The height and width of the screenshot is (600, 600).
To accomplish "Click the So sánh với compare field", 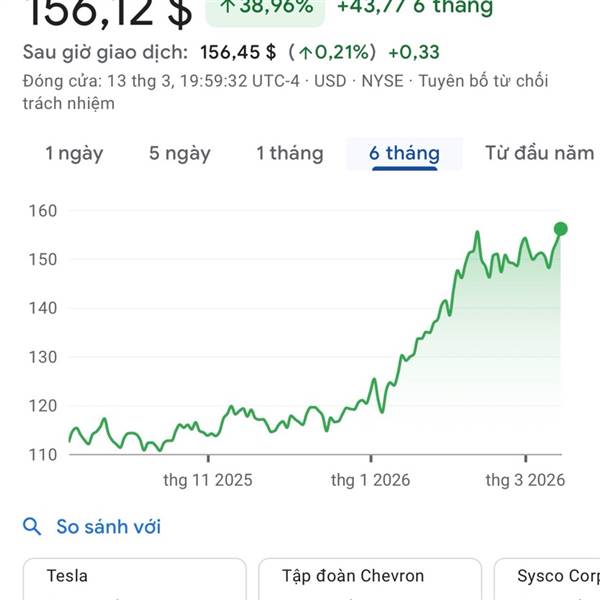I will pyautogui.click(x=108, y=527).
